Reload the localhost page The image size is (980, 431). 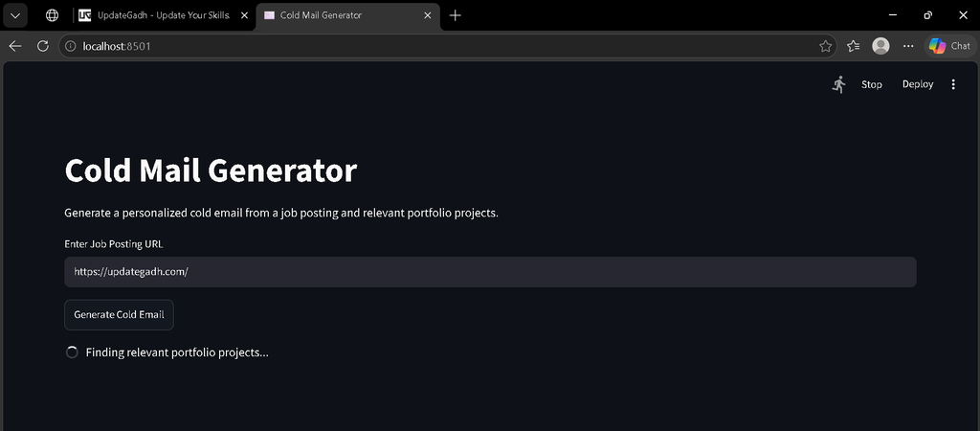[43, 46]
